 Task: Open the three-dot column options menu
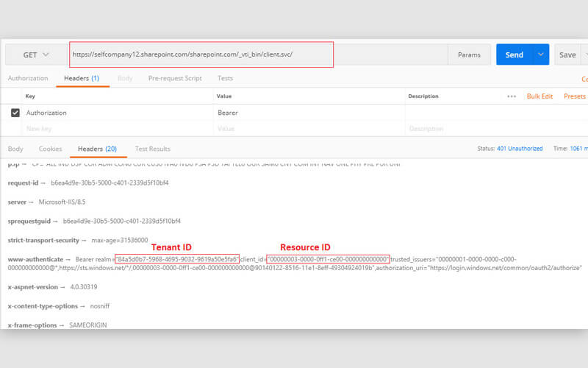coord(512,96)
